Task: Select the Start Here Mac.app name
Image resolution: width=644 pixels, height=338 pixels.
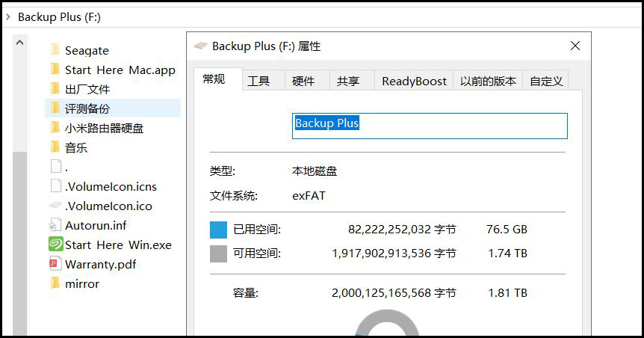Action: (x=120, y=70)
